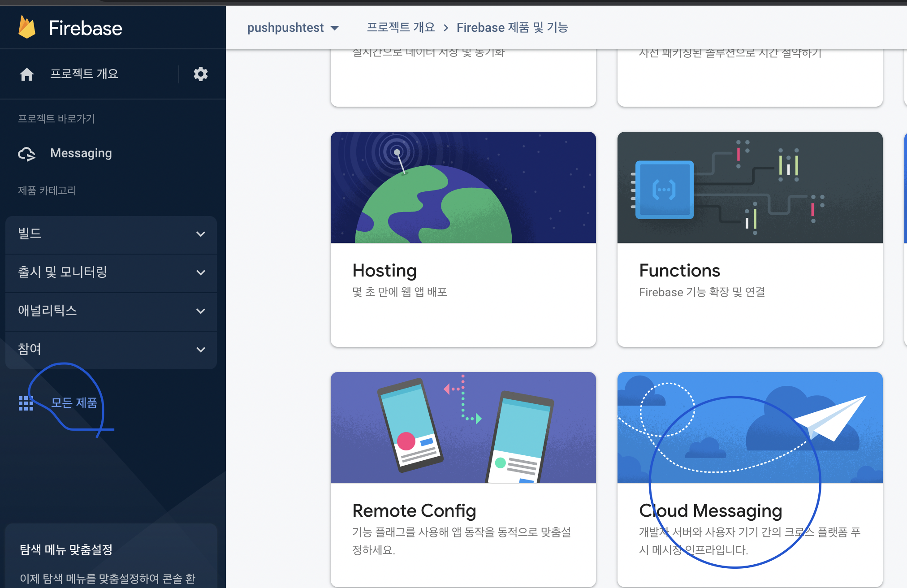Viewport: 907px width, 588px height.
Task: Open the Cloud Messaging card title
Action: point(710,510)
